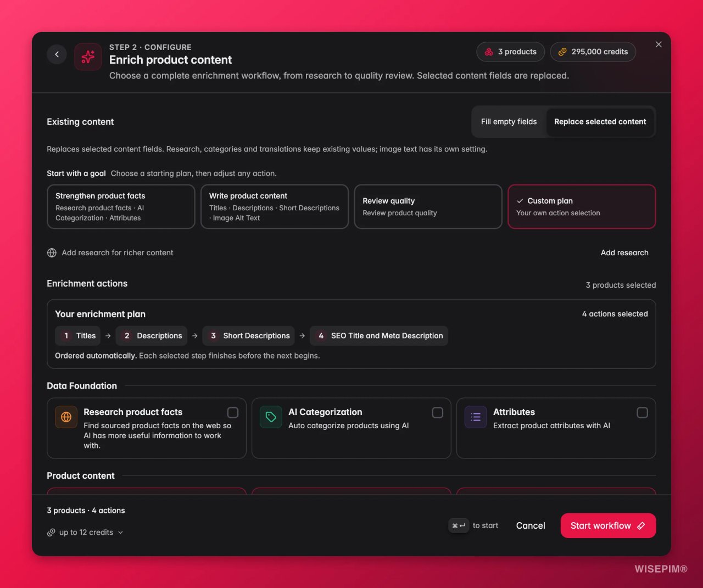Select the Custom plan card
The height and width of the screenshot is (588, 703).
pyautogui.click(x=582, y=206)
